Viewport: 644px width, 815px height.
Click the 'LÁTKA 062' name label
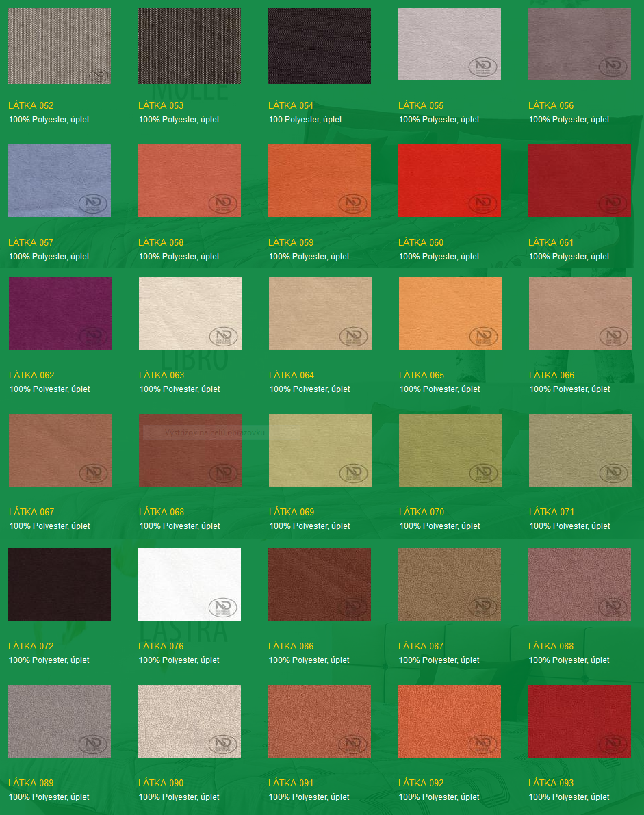(x=31, y=375)
